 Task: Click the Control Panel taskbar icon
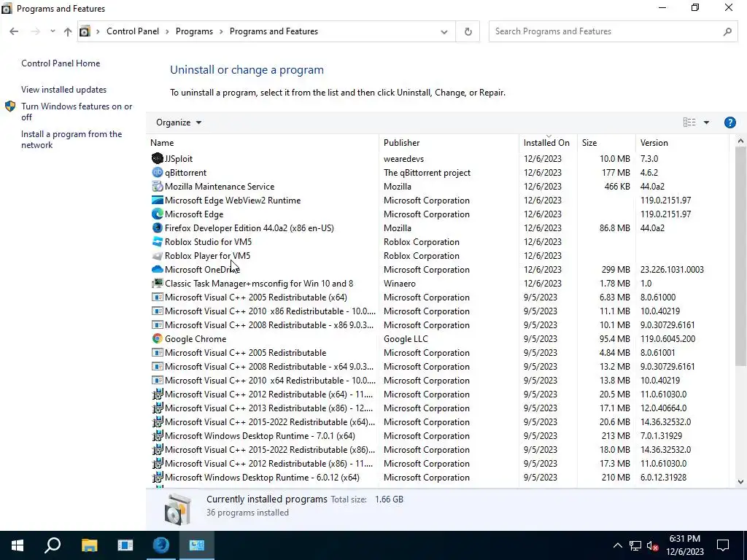(197, 545)
